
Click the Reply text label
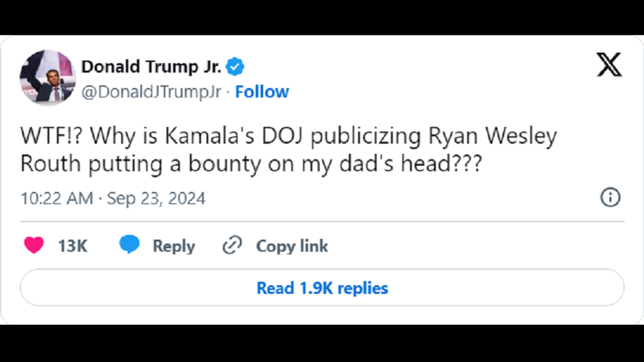(174, 246)
